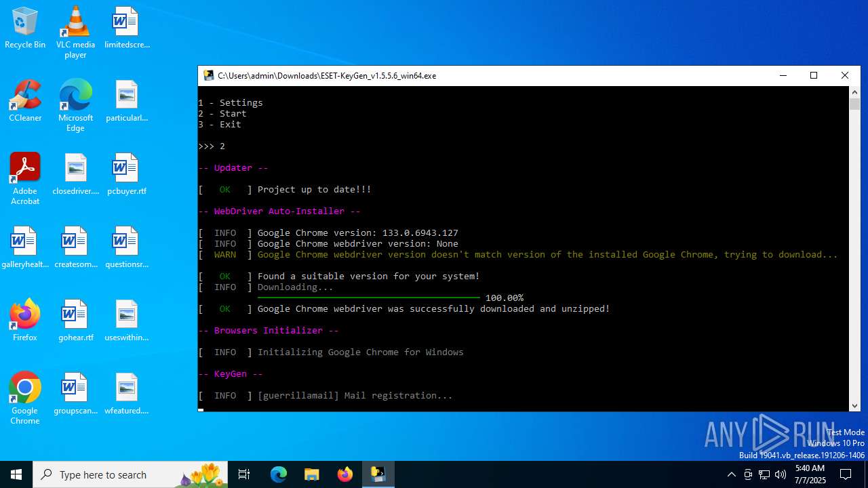Minimize the ESET-KeyGen console window
The image size is (868, 488).
pyautogui.click(x=783, y=75)
